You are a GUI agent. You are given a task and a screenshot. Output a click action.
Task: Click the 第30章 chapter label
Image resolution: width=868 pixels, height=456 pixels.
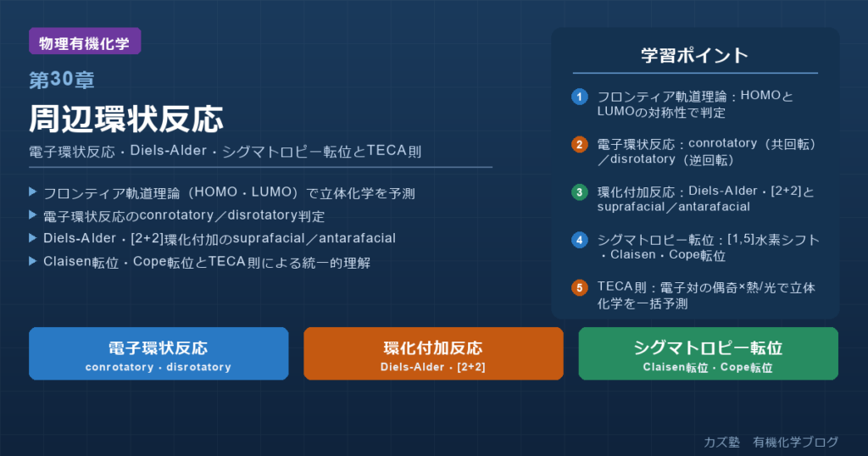coord(61,81)
